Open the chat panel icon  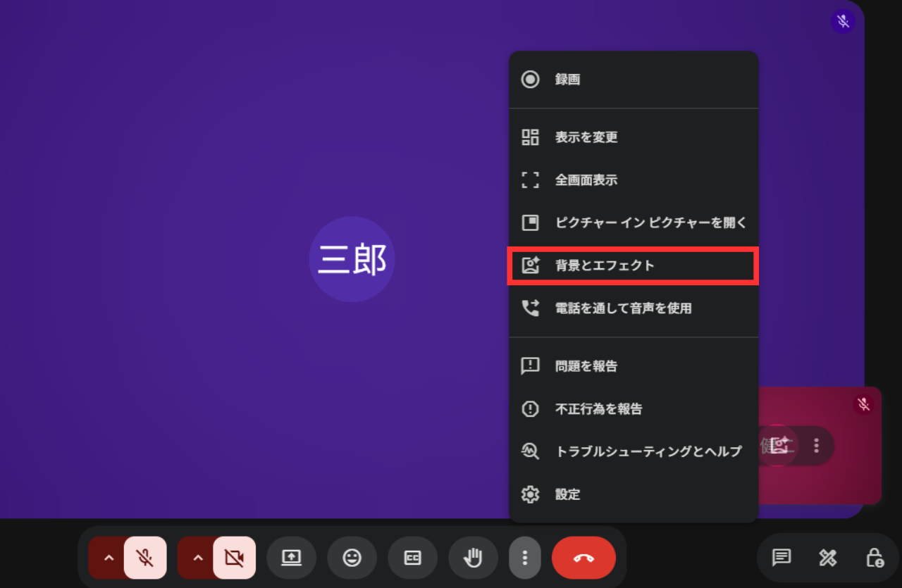pos(781,558)
